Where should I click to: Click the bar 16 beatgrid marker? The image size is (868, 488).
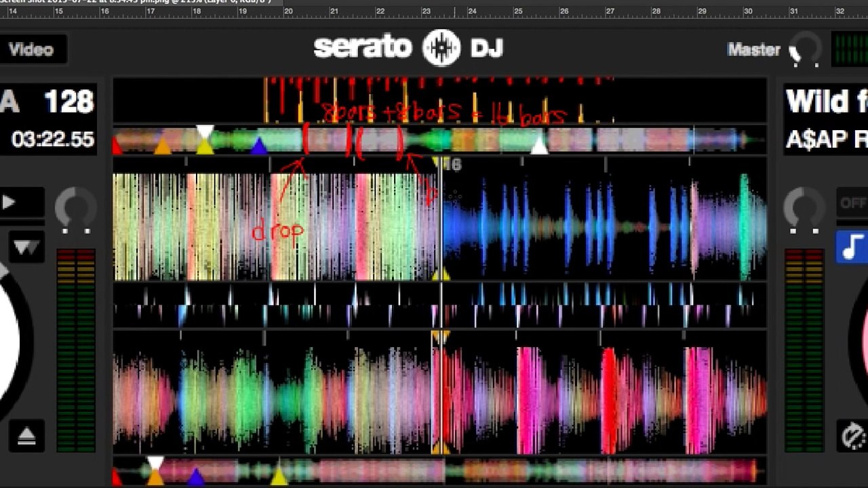[454, 164]
